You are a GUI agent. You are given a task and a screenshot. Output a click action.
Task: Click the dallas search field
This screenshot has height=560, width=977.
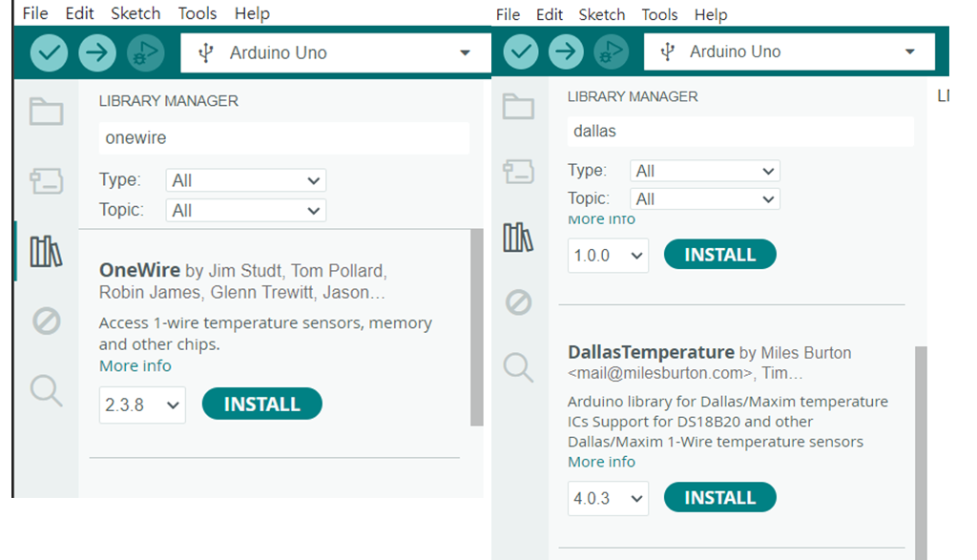(x=740, y=131)
